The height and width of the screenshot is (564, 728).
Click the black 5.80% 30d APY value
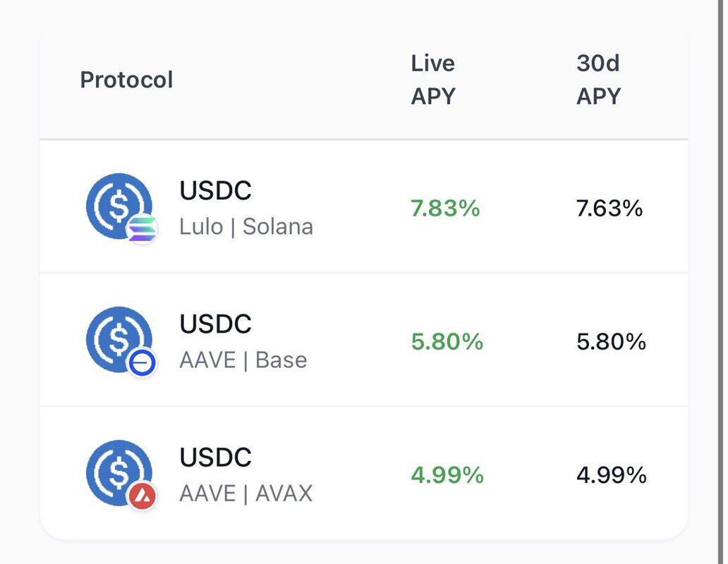pyautogui.click(x=611, y=342)
